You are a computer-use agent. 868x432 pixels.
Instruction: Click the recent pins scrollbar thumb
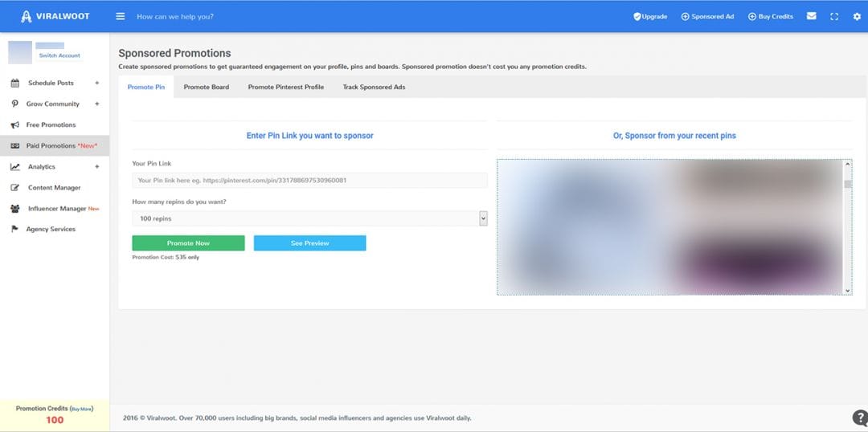(848, 184)
